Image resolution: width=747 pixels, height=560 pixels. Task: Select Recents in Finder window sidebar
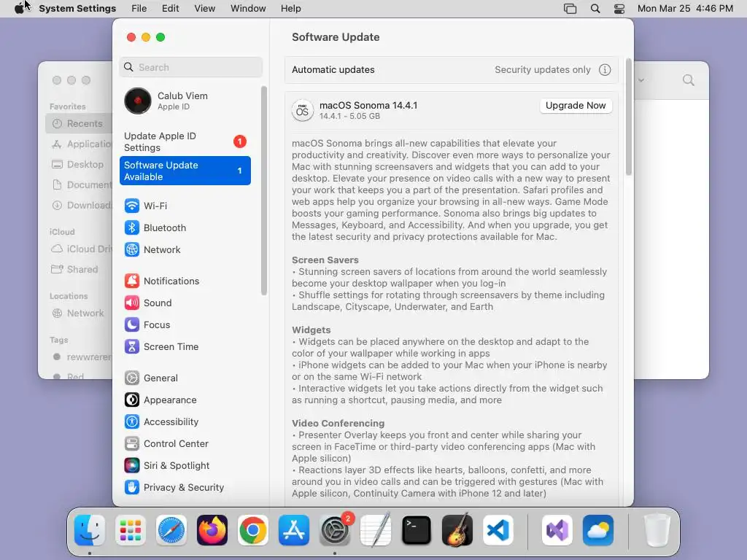coord(79,123)
